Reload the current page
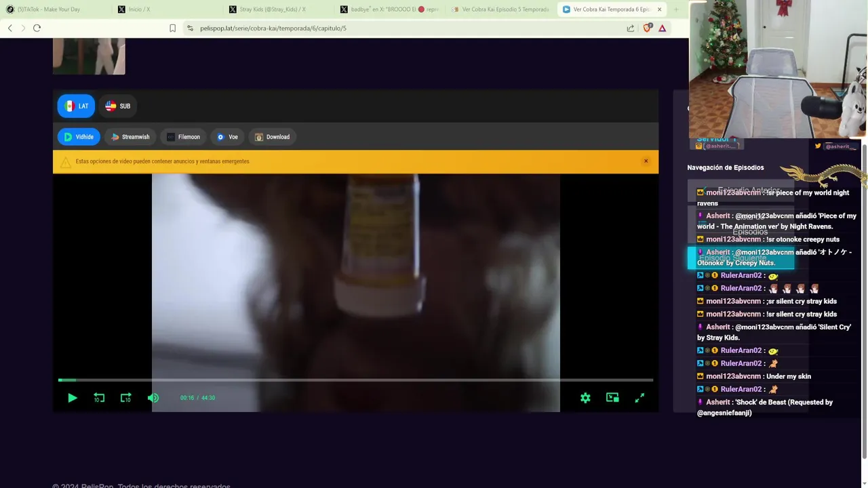Image resolution: width=868 pixels, height=488 pixels. 37,28
